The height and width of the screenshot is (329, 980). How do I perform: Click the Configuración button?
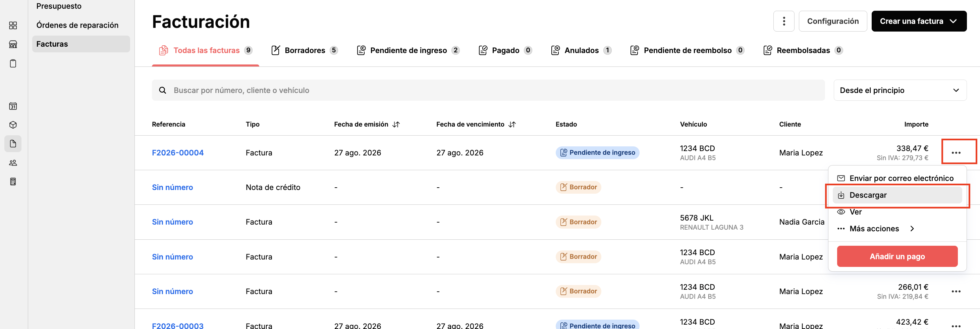[x=833, y=21]
